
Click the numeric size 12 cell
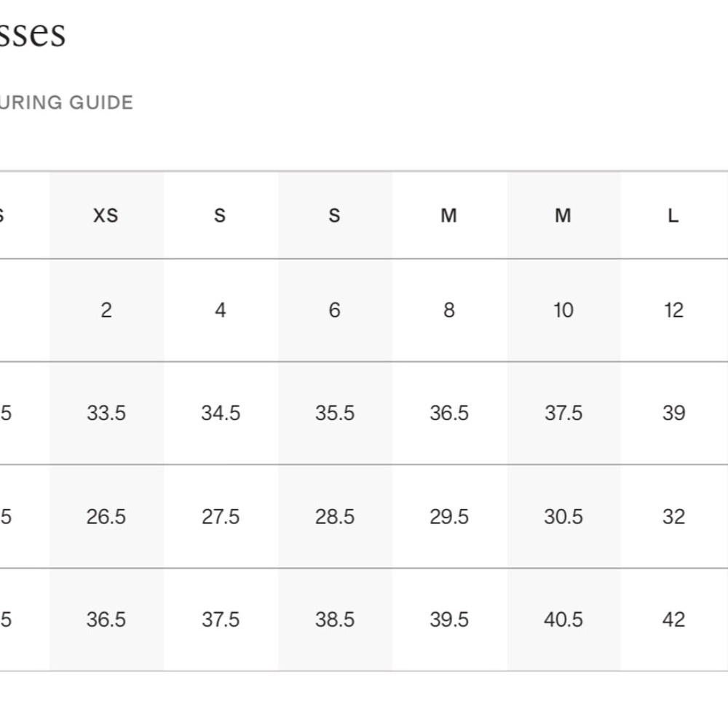(673, 310)
